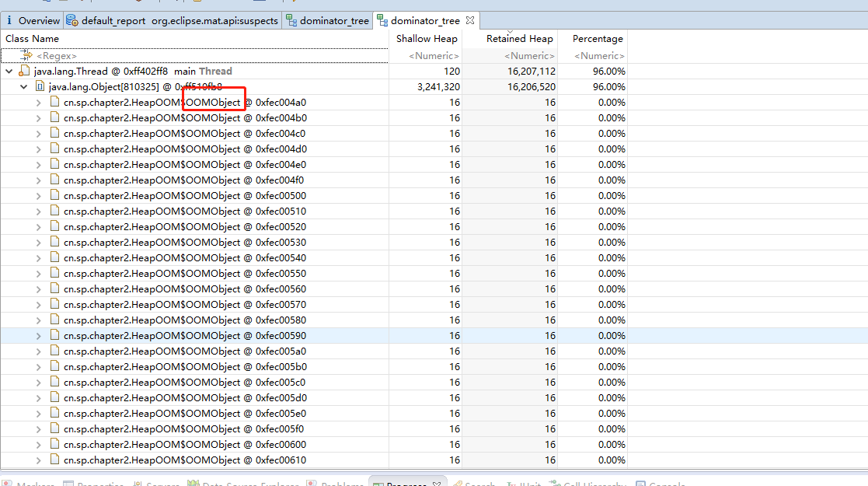Expand OOMObject @ 0xfec005a0 row

tap(38, 351)
